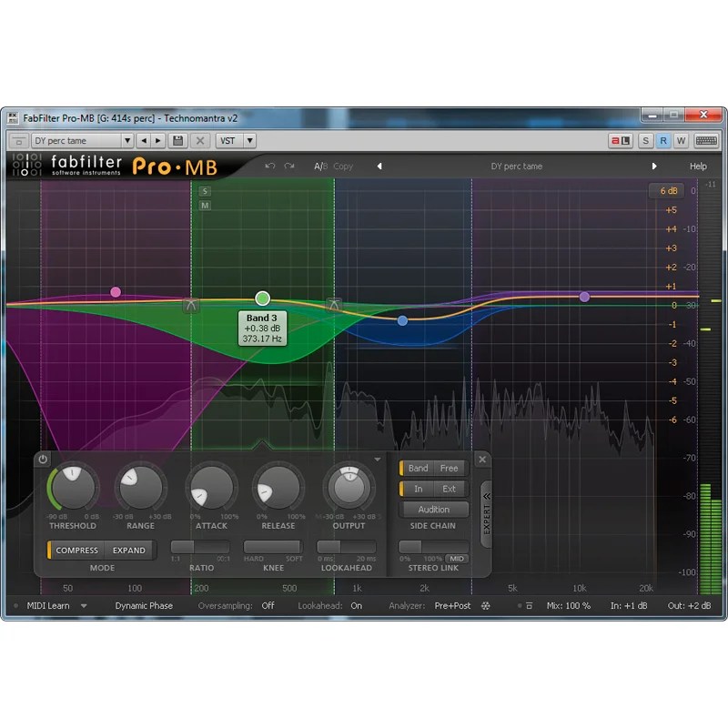This screenshot has width=728, height=728.
Task: Click the KNEE slider
Action: (x=273, y=547)
